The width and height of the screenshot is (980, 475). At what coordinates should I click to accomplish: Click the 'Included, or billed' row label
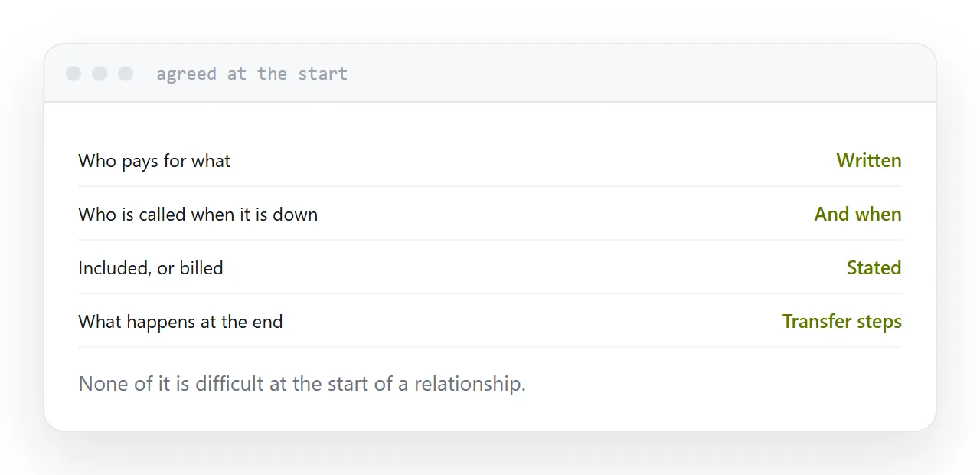151,268
